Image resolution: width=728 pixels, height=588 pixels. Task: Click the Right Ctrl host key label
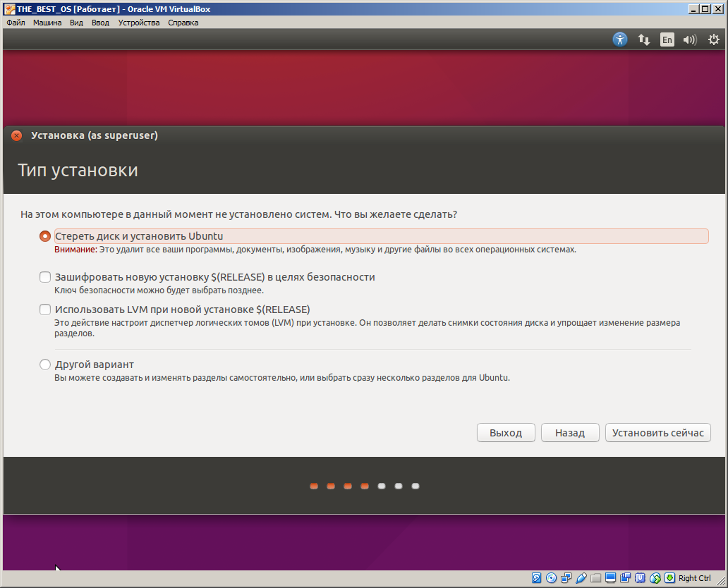[695, 578]
